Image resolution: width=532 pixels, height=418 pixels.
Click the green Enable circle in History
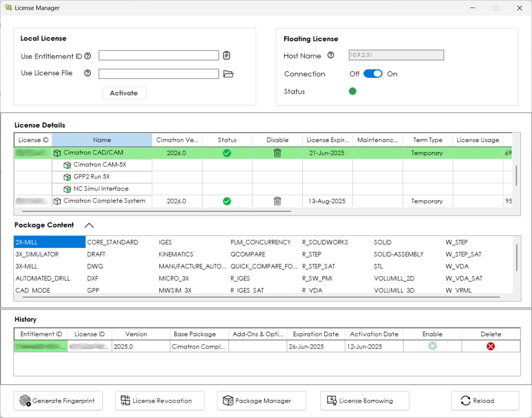tap(433, 346)
